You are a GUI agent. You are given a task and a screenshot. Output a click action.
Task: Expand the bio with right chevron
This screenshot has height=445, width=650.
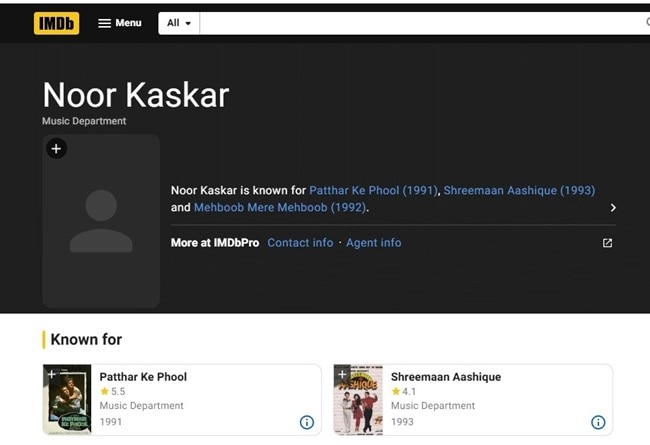click(x=612, y=208)
